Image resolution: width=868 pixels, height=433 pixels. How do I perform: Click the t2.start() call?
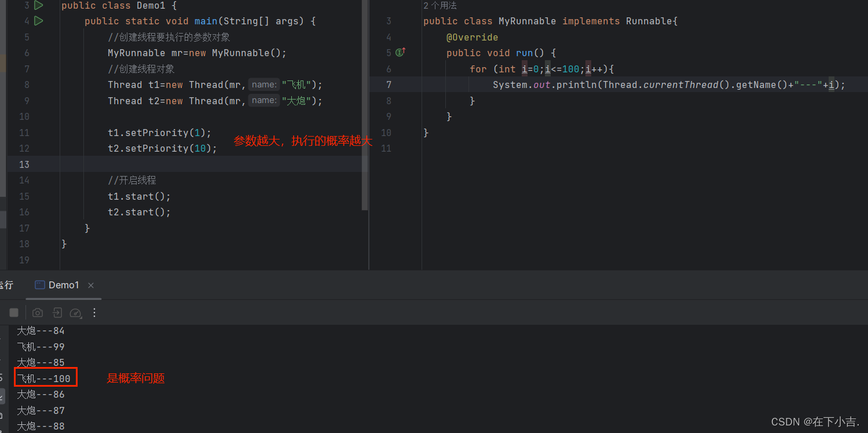140,212
